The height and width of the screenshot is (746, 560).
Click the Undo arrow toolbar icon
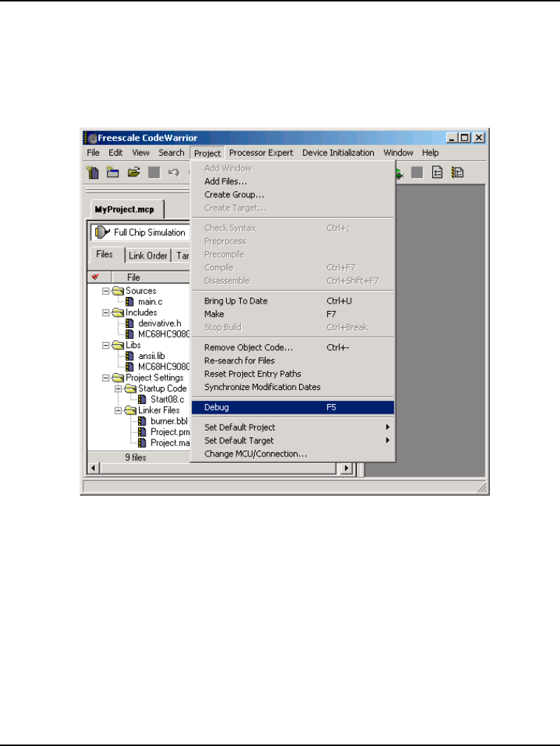coord(174,172)
